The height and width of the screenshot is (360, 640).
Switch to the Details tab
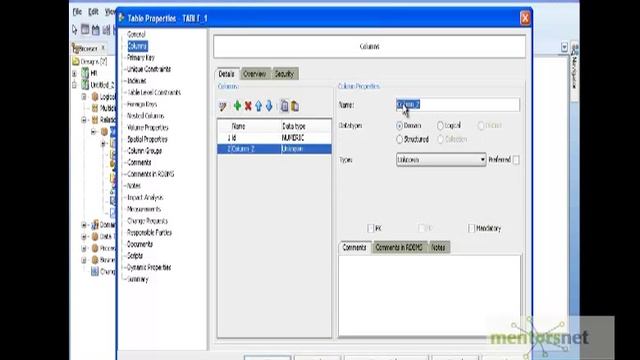227,74
